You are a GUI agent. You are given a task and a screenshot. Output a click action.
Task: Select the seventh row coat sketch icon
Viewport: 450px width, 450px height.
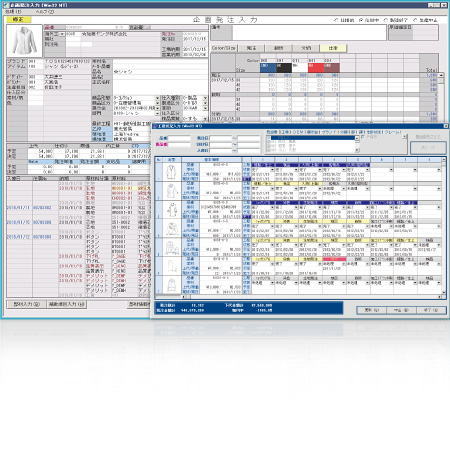tap(171, 285)
